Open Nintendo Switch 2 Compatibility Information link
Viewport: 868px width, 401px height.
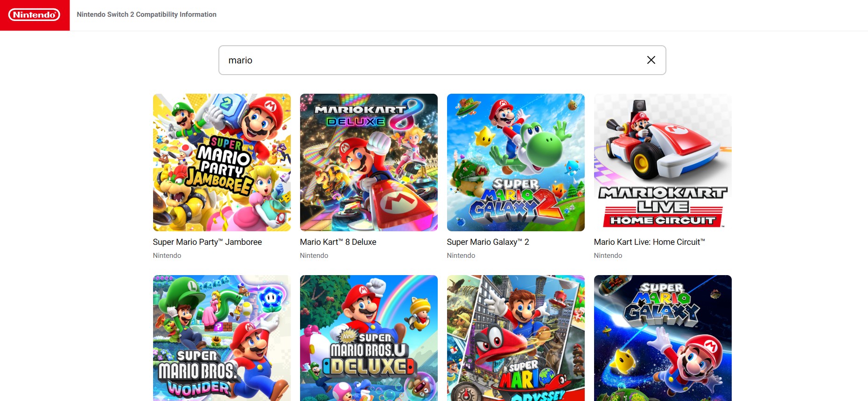pos(147,14)
